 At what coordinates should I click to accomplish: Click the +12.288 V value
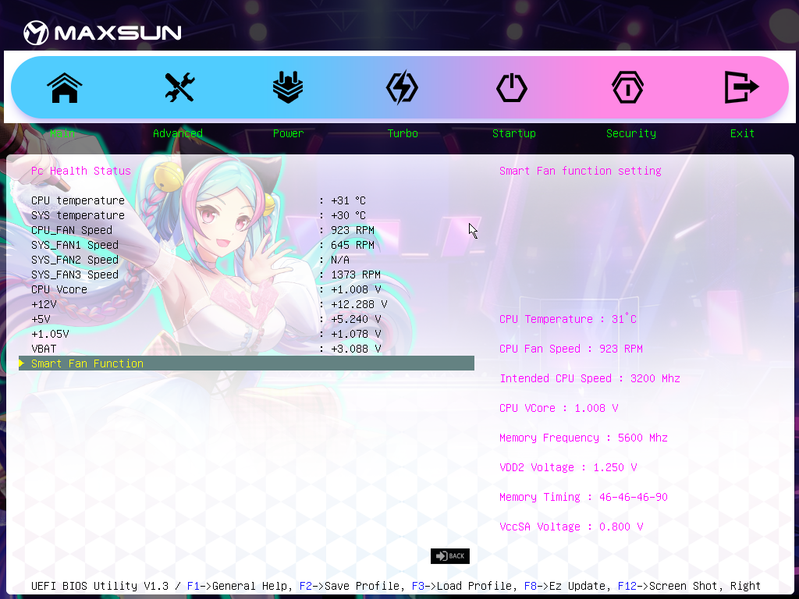pos(359,304)
